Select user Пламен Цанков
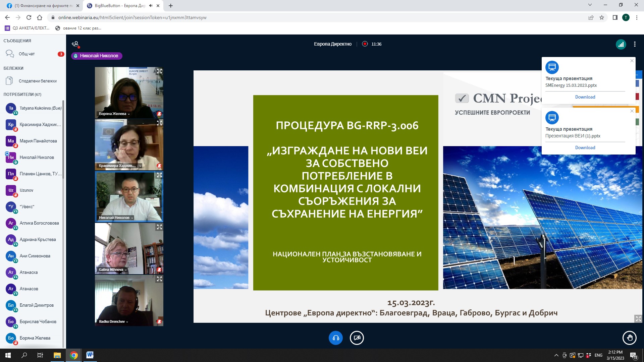This screenshot has width=644, height=362. tap(33, 174)
